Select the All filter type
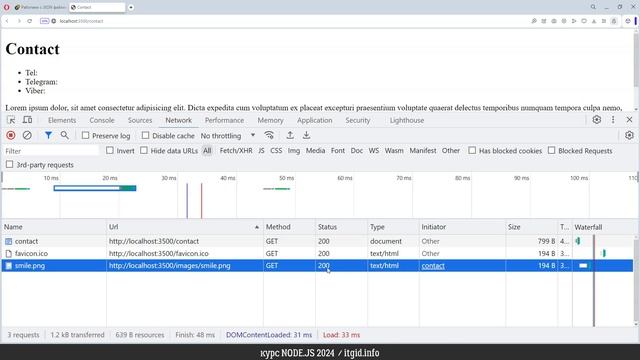Image resolution: width=640 pixels, height=360 pixels. coord(207,151)
